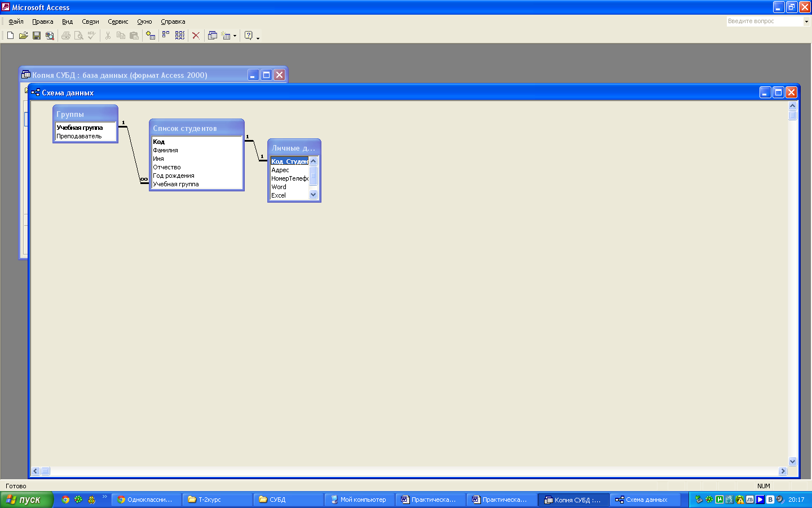
Task: Click the Database Window toolbar icon
Action: pyautogui.click(x=213, y=36)
